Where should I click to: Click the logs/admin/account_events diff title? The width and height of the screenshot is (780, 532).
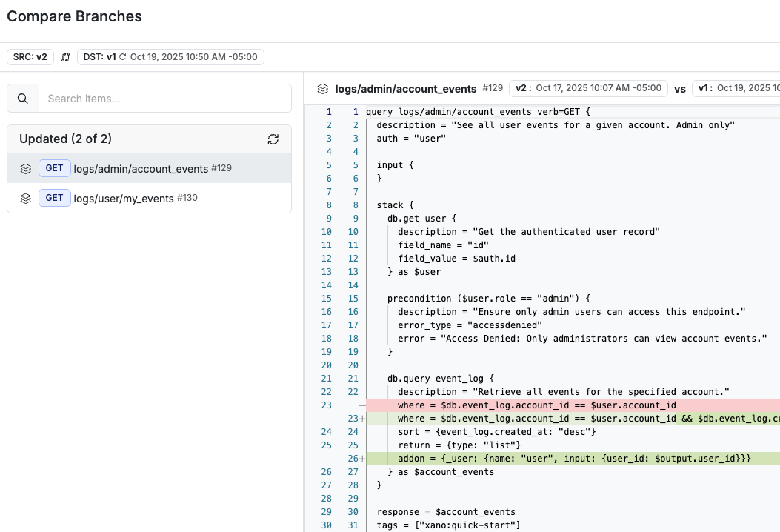tap(406, 89)
